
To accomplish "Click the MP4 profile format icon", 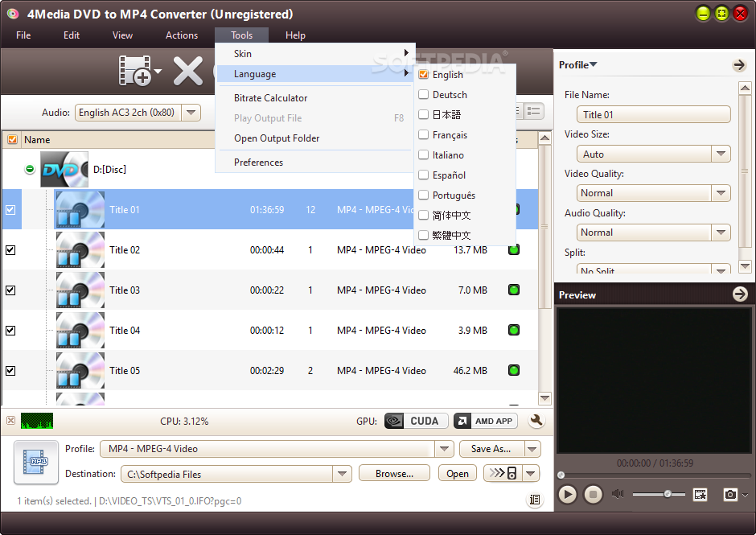I will [36, 462].
